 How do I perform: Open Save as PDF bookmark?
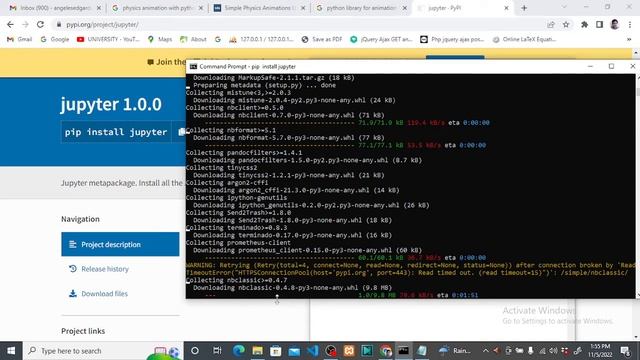tap(322, 39)
